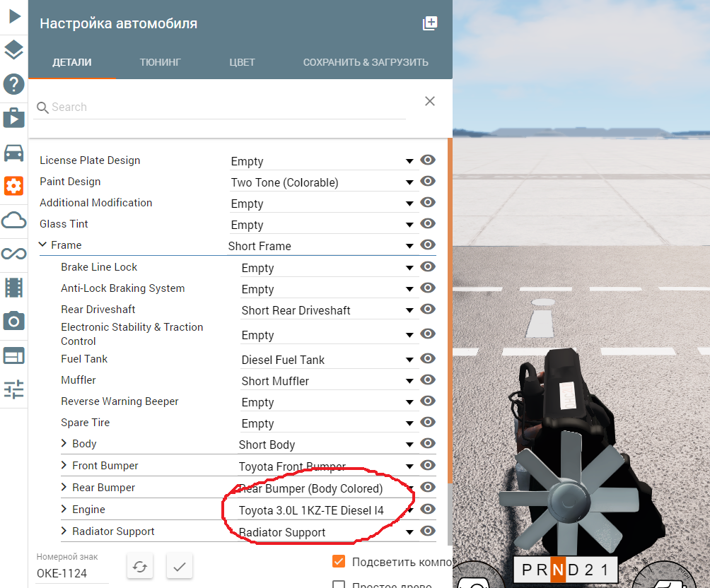Open the Paint Design Two Tone dropdown
This screenshot has width=710, height=588.
[322, 183]
